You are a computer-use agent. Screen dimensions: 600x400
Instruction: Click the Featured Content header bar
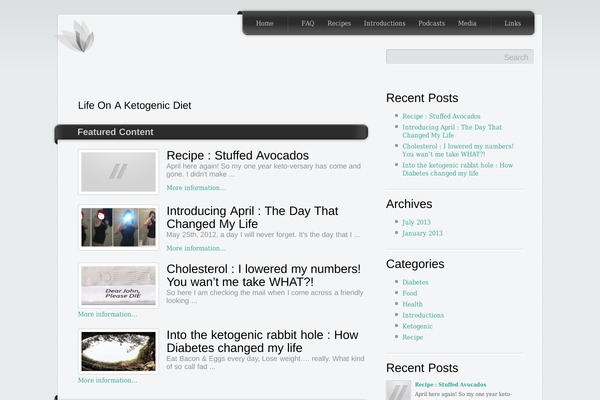tap(212, 132)
